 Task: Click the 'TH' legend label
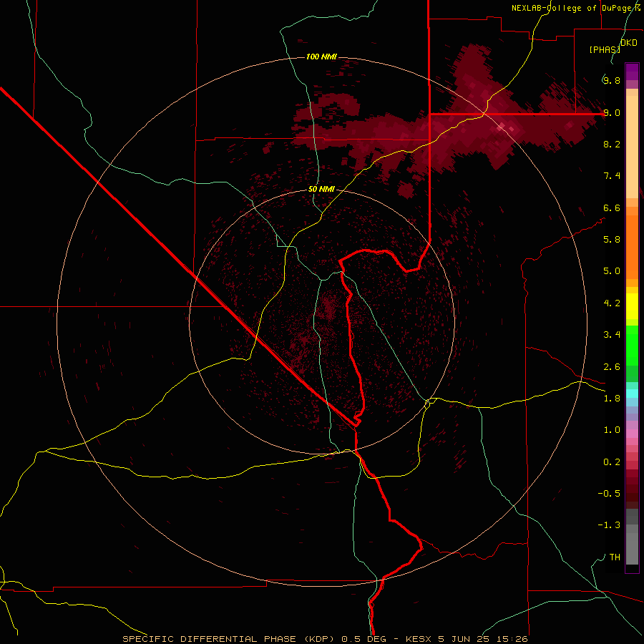615,557
